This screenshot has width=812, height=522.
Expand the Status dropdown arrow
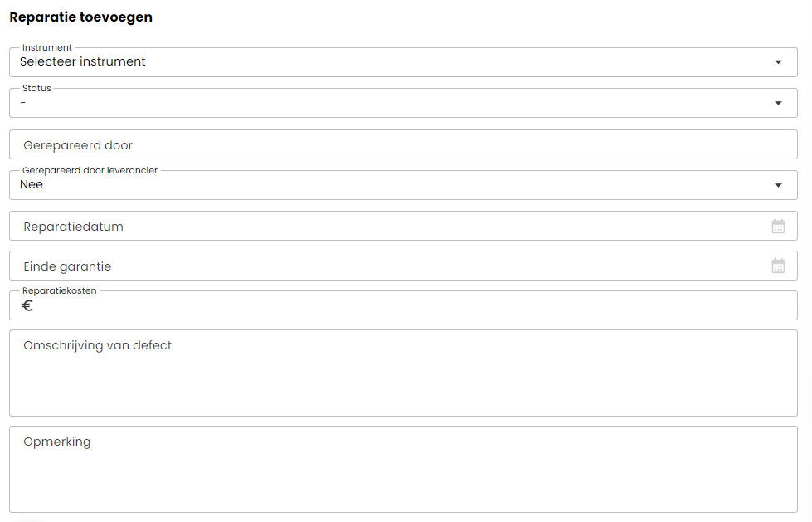point(778,103)
